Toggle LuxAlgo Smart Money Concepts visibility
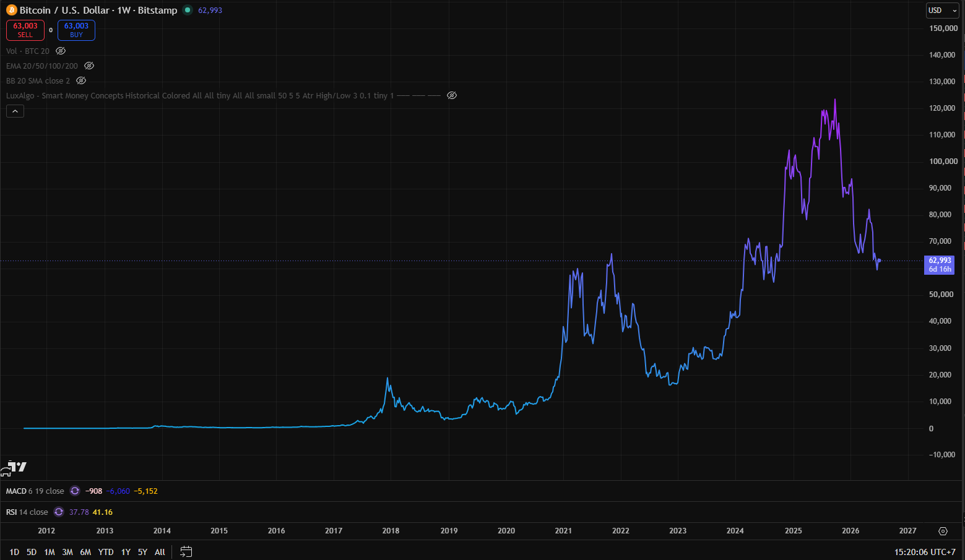The image size is (965, 560). tap(452, 95)
